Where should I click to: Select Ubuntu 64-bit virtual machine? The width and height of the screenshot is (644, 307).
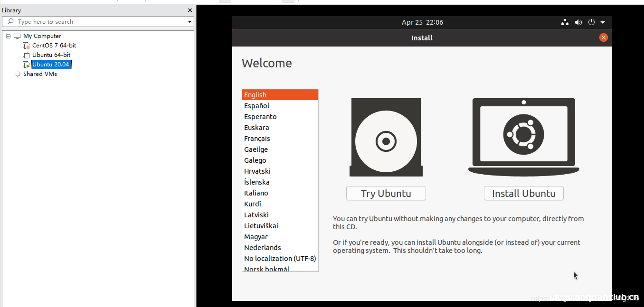click(x=51, y=55)
